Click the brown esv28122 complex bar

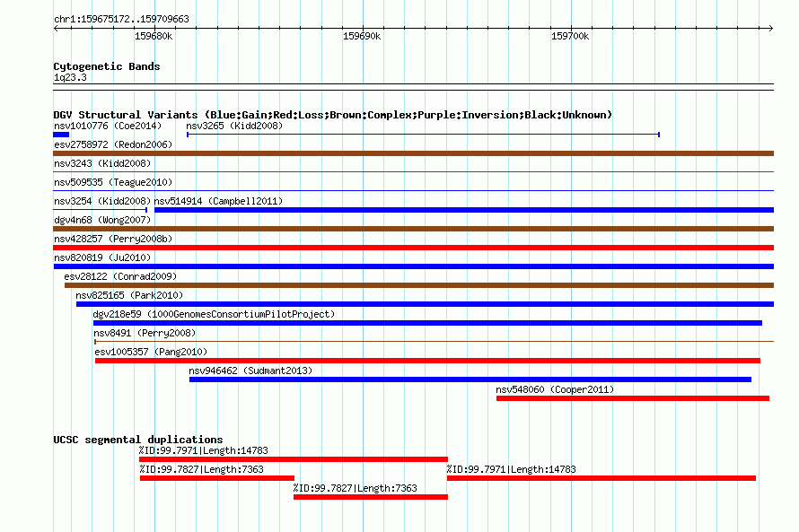point(419,285)
